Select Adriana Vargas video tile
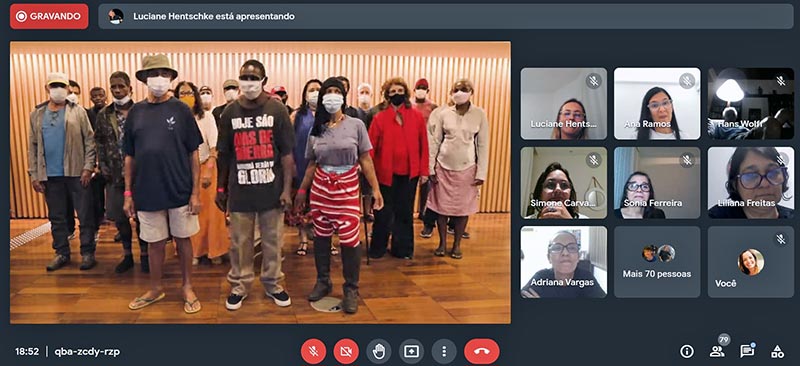This screenshot has height=366, width=800. 564,262
